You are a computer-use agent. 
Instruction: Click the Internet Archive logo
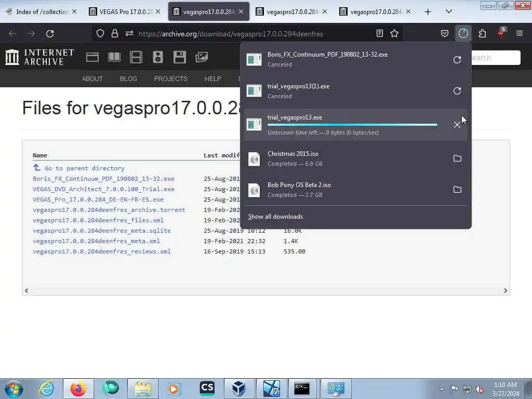coord(39,57)
